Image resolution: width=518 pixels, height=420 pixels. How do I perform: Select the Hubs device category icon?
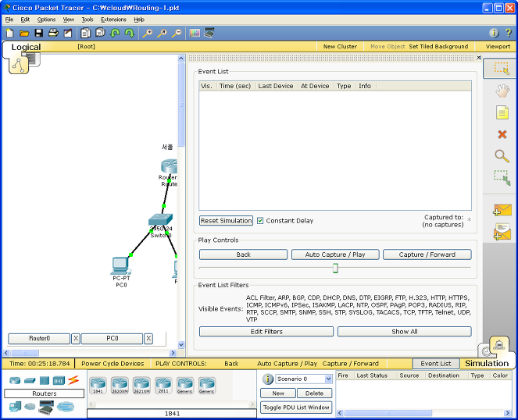coord(45,380)
